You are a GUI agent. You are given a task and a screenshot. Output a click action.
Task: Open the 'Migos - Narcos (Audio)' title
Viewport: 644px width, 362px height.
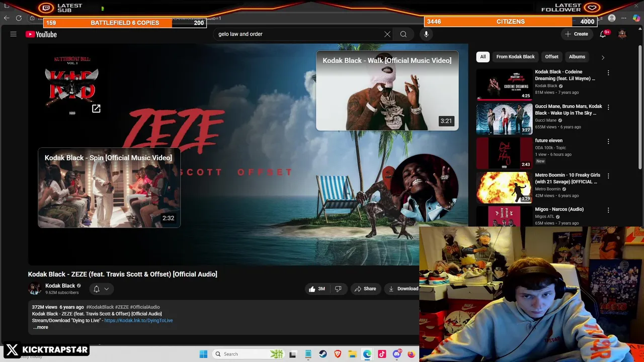coord(559,209)
